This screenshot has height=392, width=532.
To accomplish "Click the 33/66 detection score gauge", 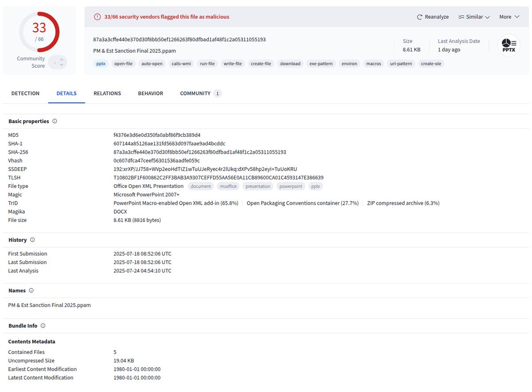I will coord(39,31).
